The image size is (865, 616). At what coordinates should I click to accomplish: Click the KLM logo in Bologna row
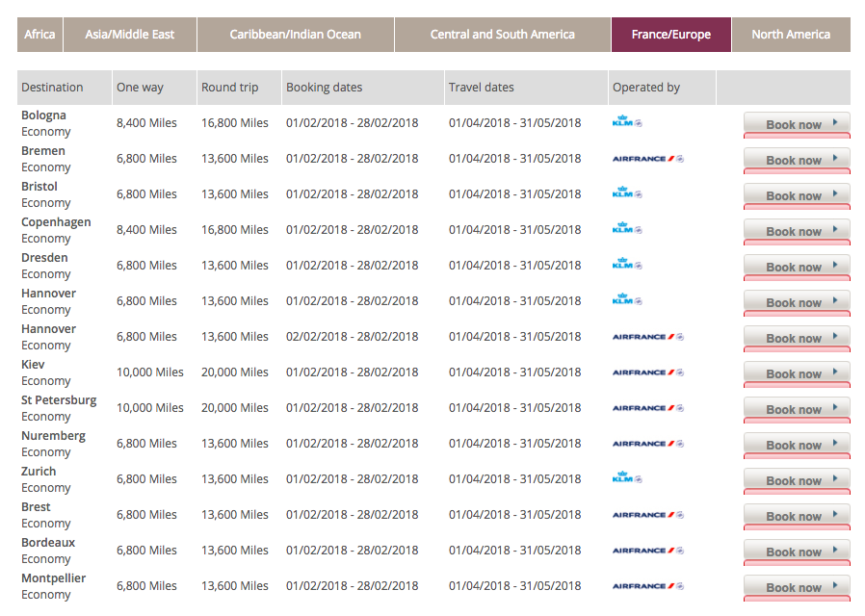627,122
